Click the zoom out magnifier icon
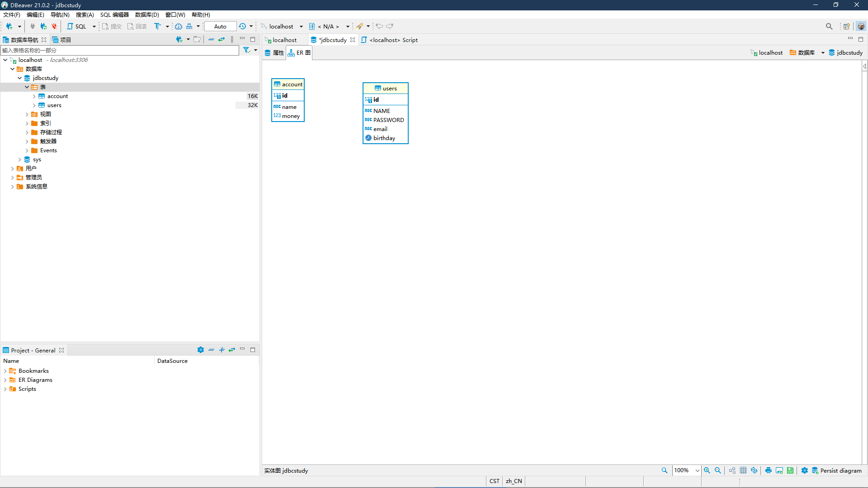The image size is (868, 488). tap(718, 470)
